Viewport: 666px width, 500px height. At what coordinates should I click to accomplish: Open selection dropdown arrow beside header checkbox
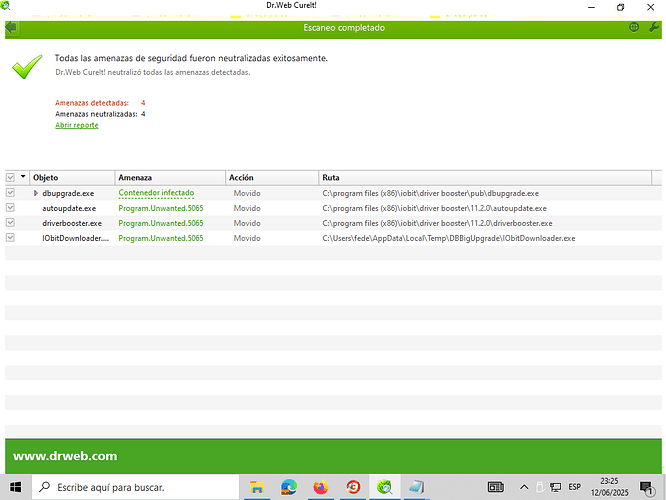tap(23, 176)
